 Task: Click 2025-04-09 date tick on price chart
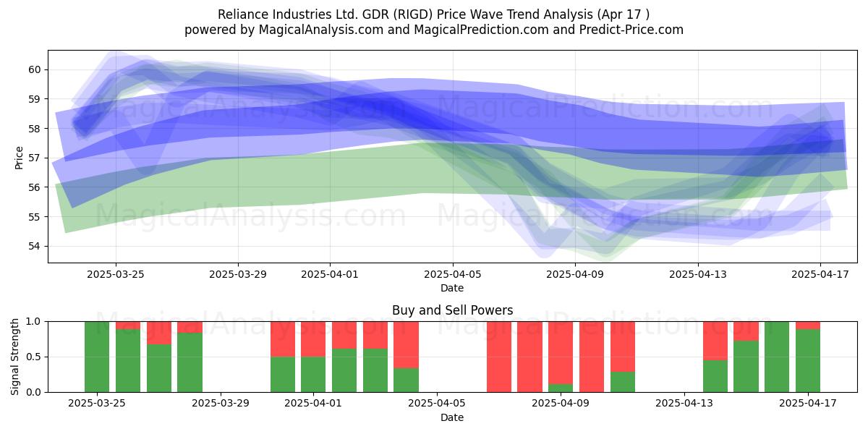pos(575,274)
